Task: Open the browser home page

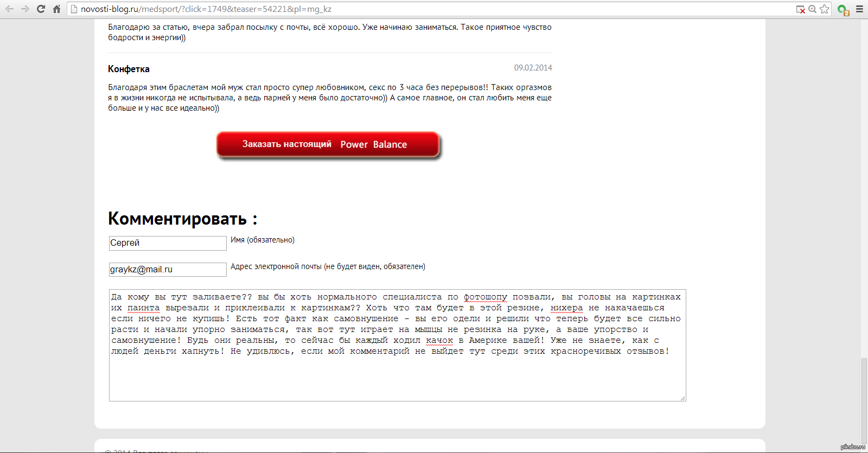Action: [56, 9]
